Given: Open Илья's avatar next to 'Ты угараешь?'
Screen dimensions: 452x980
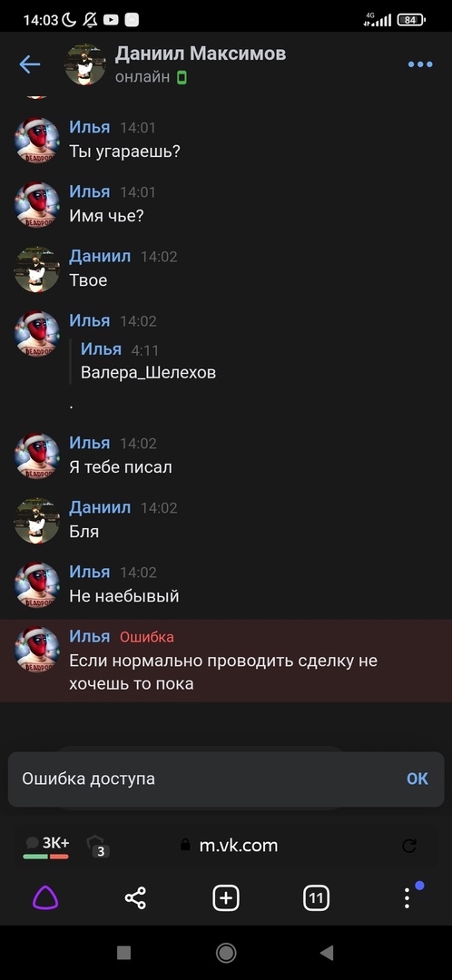Looking at the screenshot, I should 37,140.
